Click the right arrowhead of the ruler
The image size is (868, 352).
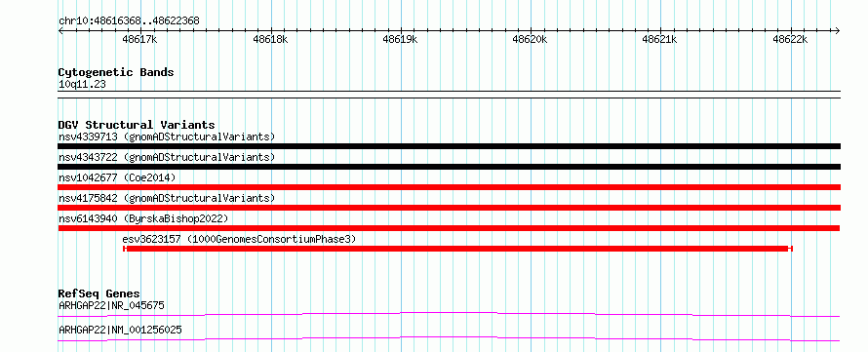tap(838, 30)
